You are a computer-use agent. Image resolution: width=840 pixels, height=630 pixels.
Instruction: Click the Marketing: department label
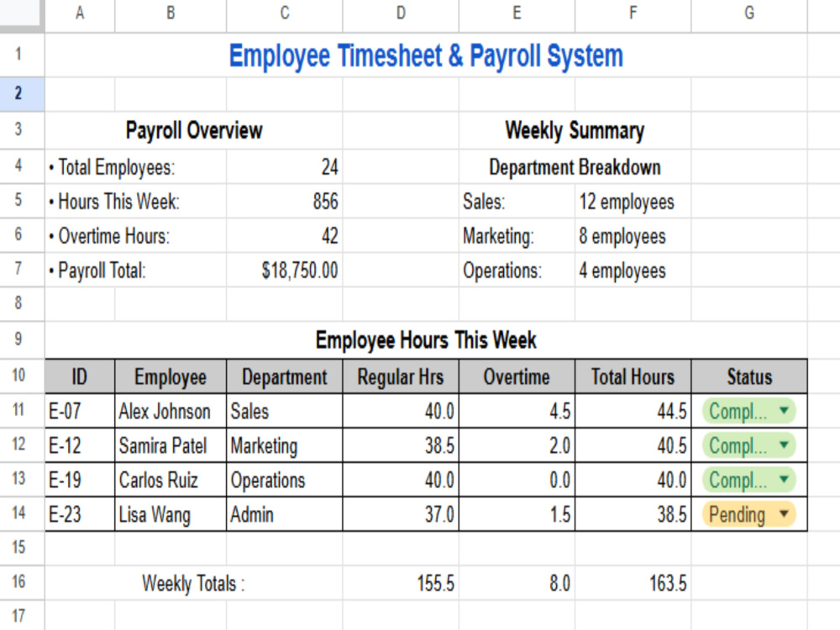click(499, 236)
